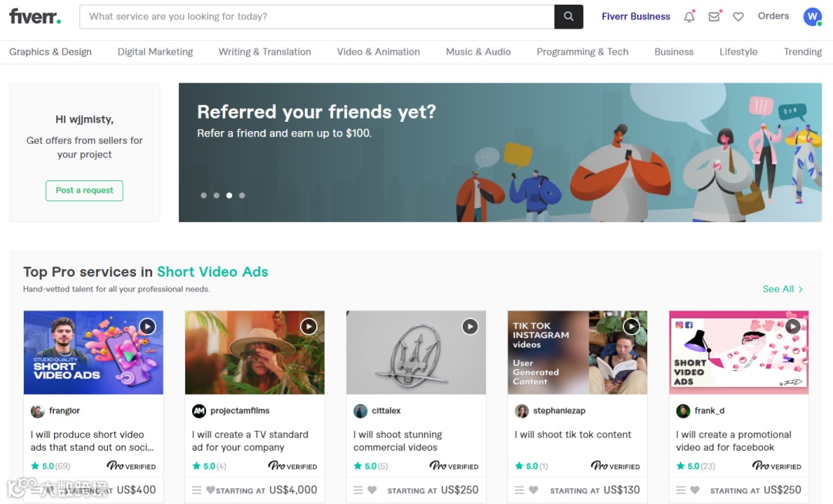Open the messages envelope icon
The height and width of the screenshot is (504, 833).
[x=714, y=16]
